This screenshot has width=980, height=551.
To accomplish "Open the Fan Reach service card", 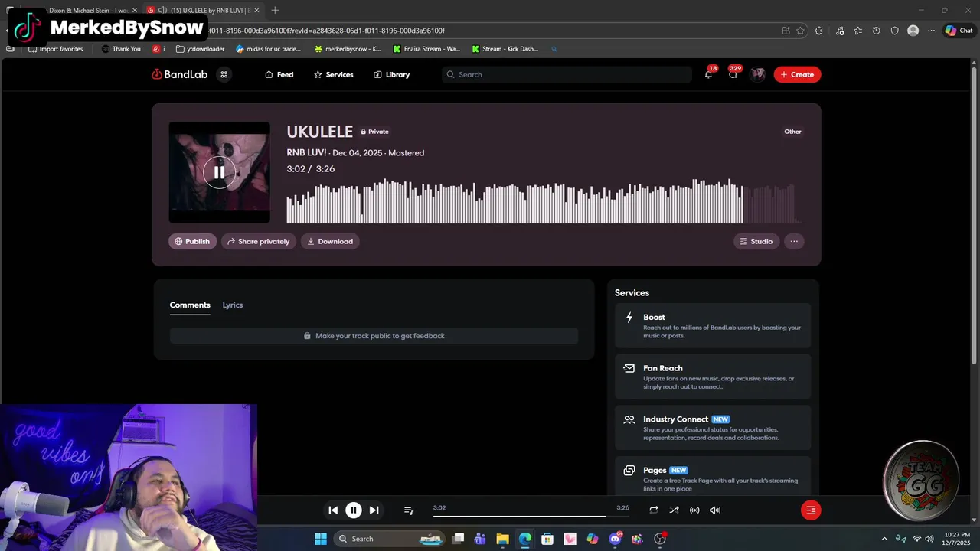I will [x=713, y=377].
